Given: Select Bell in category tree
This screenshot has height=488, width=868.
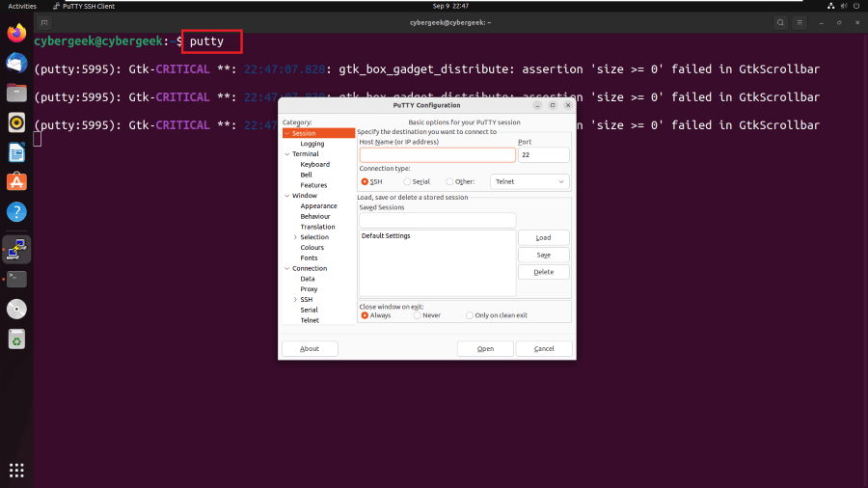Looking at the screenshot, I should pyautogui.click(x=306, y=175).
